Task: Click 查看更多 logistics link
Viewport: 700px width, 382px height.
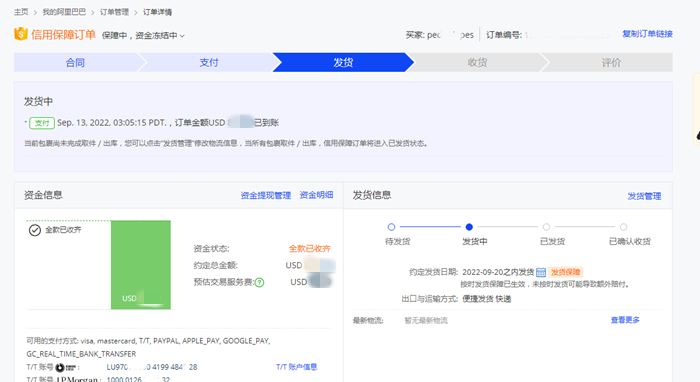Action: click(x=625, y=320)
